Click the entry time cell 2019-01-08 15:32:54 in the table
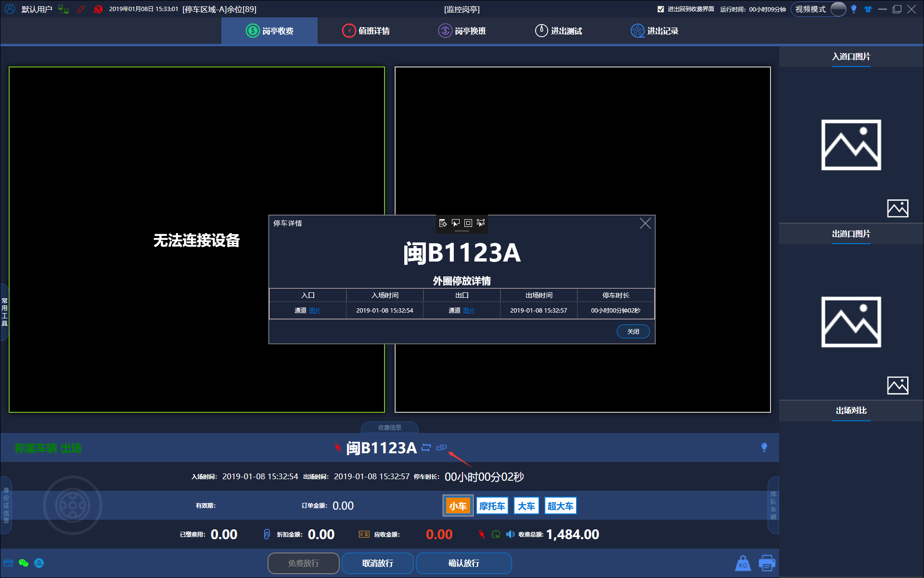This screenshot has height=578, width=924. coord(385,311)
